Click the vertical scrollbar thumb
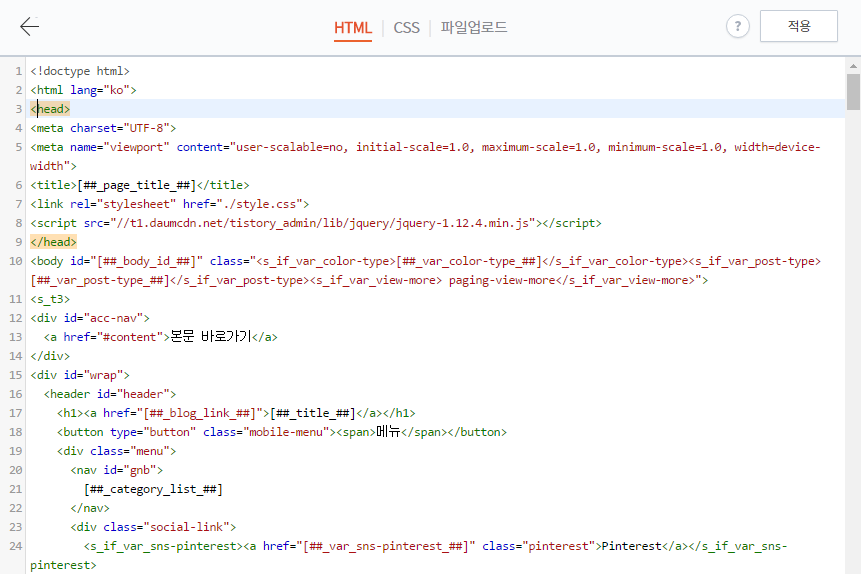861x574 pixels. (x=853, y=92)
